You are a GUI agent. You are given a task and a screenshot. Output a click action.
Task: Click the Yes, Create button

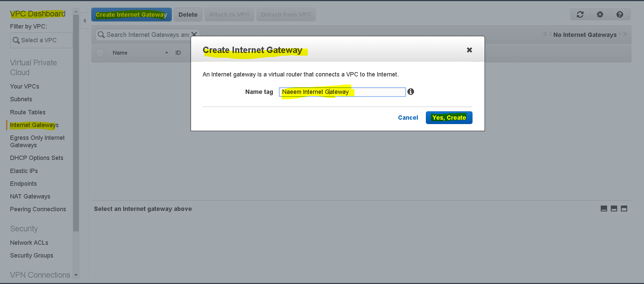tap(449, 118)
